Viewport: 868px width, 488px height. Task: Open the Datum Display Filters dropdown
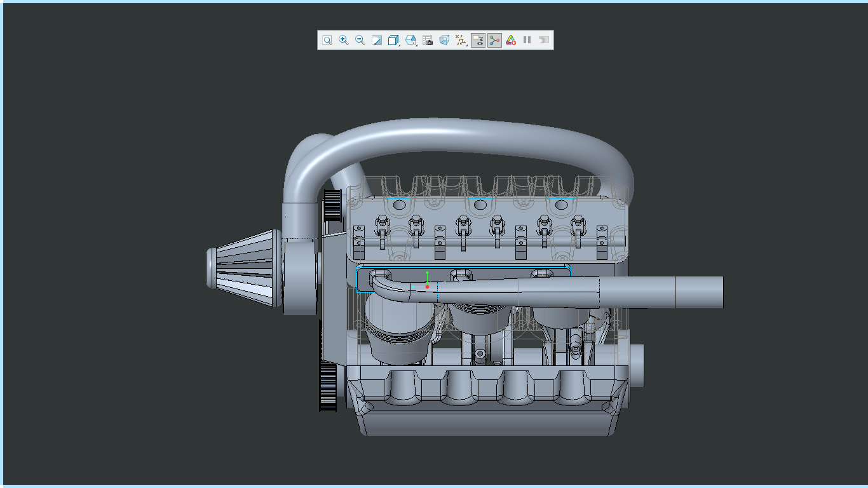point(461,40)
